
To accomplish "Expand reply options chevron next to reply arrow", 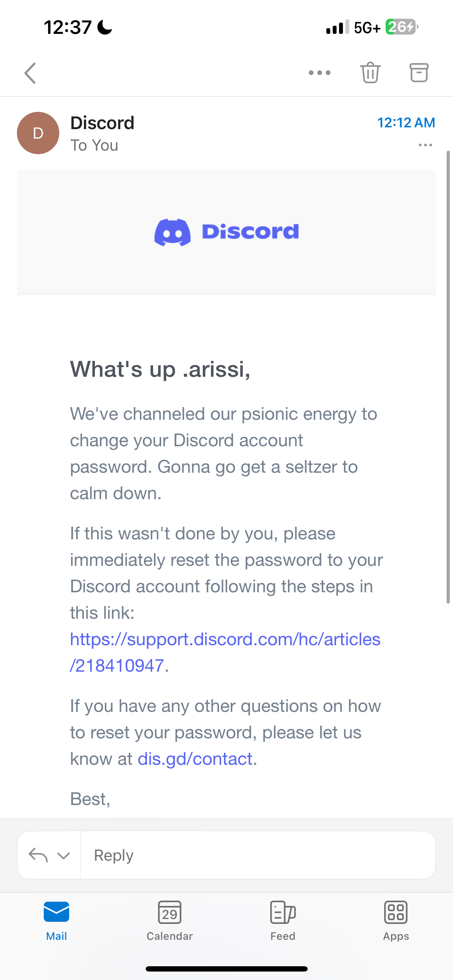I will point(64,855).
